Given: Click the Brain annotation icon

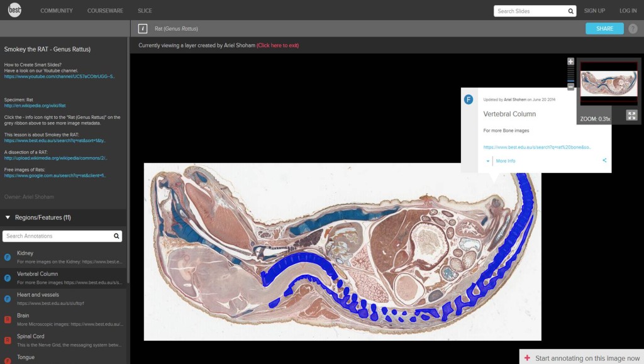Looking at the screenshot, I should tap(8, 320).
